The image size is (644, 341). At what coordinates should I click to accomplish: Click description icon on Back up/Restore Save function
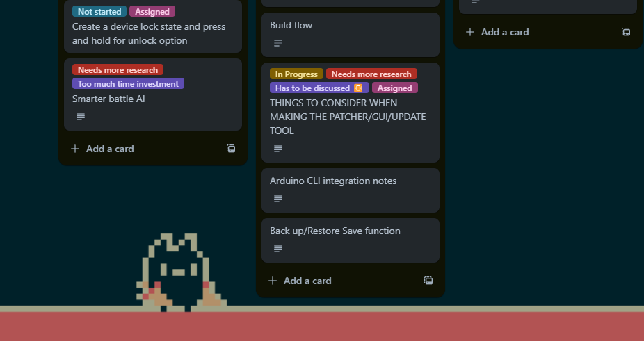pyautogui.click(x=278, y=249)
